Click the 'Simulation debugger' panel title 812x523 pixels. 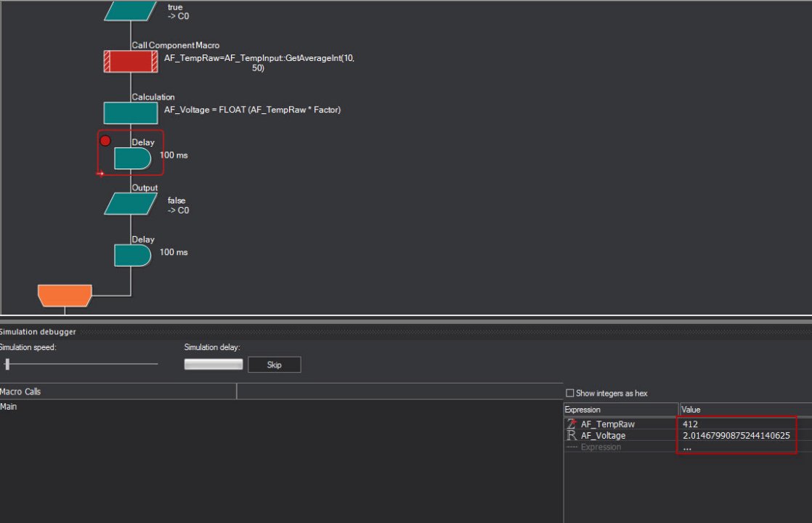pos(38,331)
